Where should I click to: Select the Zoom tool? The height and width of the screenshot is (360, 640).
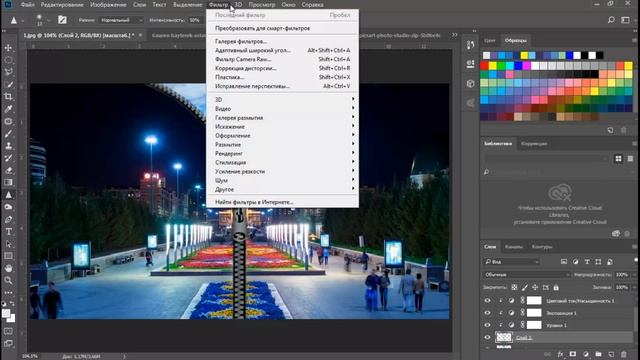pyautogui.click(x=8, y=280)
